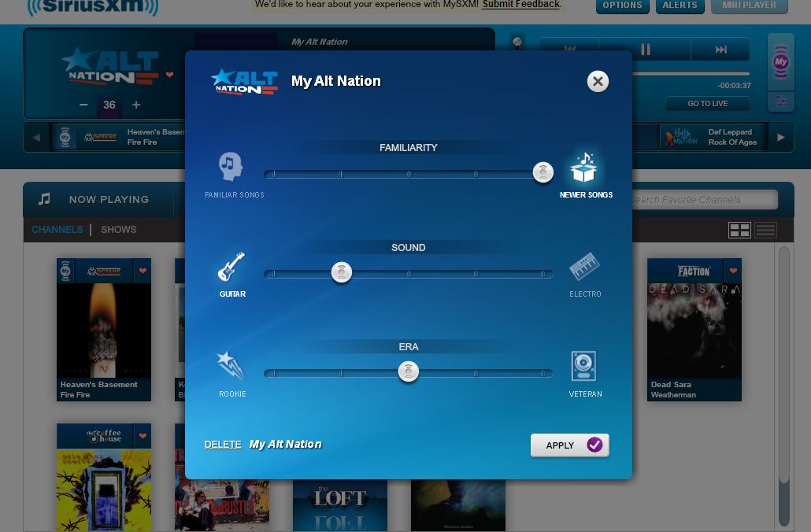
Task: Pause the current playback
Action: click(645, 50)
